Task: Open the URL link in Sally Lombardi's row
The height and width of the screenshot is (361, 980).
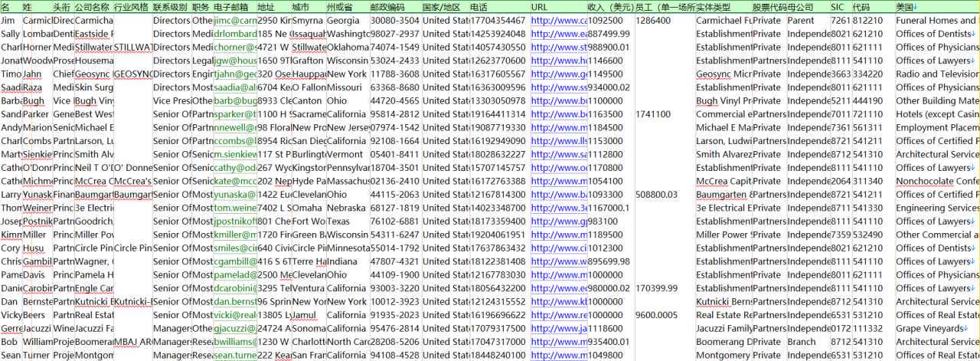Action: [559, 34]
